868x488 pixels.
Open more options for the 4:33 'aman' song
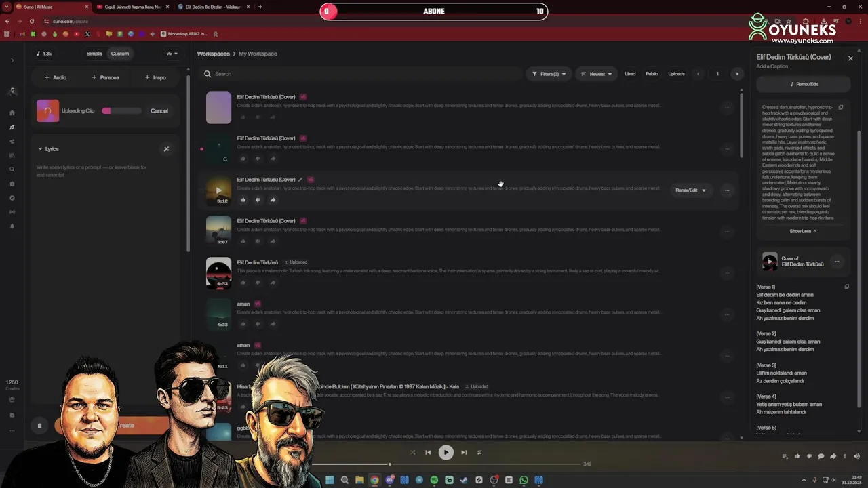pyautogui.click(x=727, y=314)
